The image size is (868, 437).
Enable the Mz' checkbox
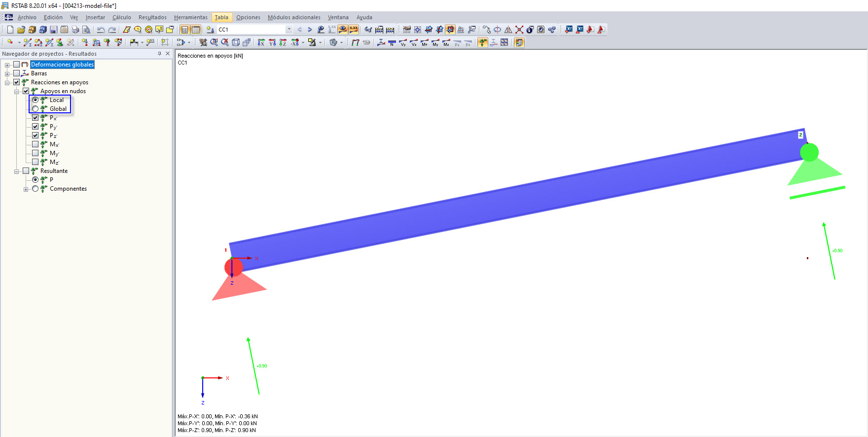36,162
